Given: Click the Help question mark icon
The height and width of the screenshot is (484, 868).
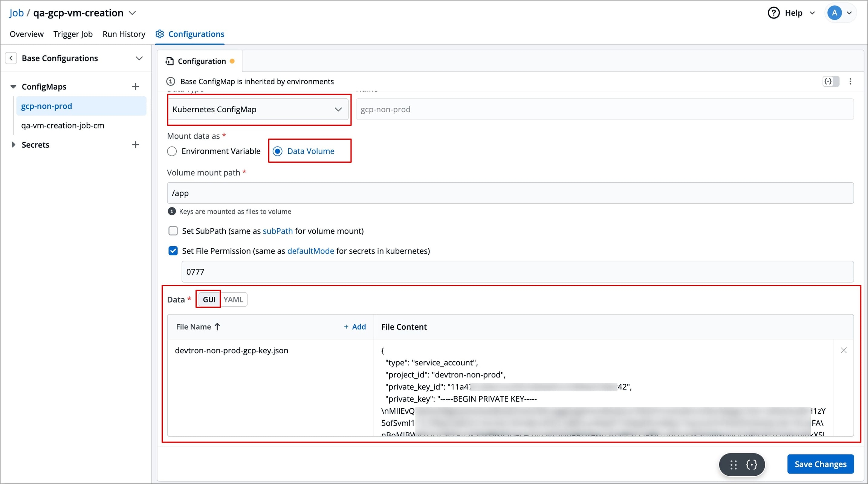Looking at the screenshot, I should [x=773, y=13].
